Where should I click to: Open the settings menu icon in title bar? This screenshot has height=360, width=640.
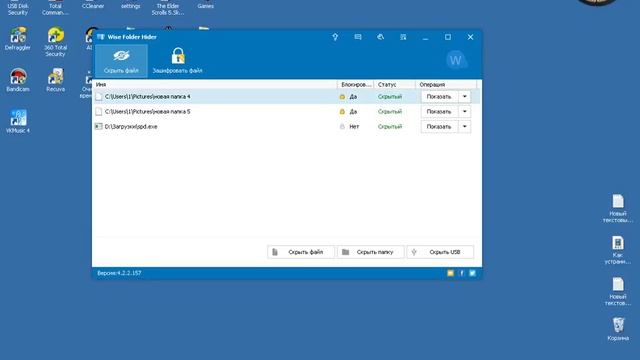click(x=403, y=37)
